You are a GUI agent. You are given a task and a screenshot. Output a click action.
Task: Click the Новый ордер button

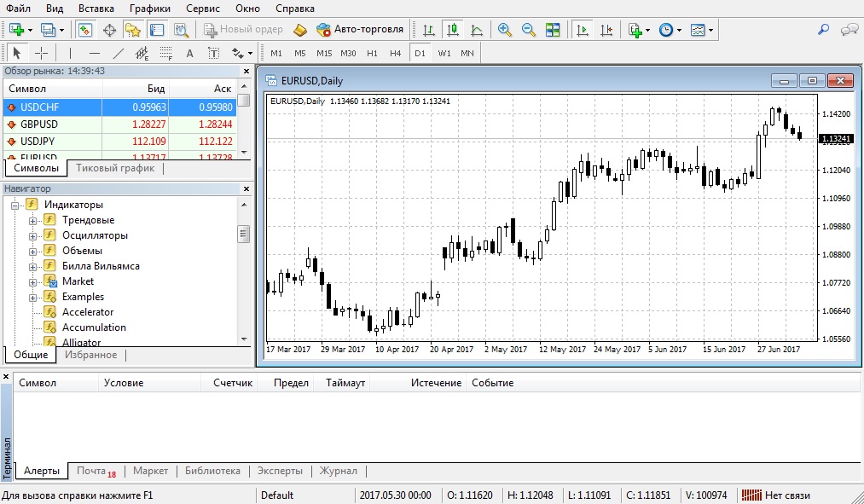244,30
